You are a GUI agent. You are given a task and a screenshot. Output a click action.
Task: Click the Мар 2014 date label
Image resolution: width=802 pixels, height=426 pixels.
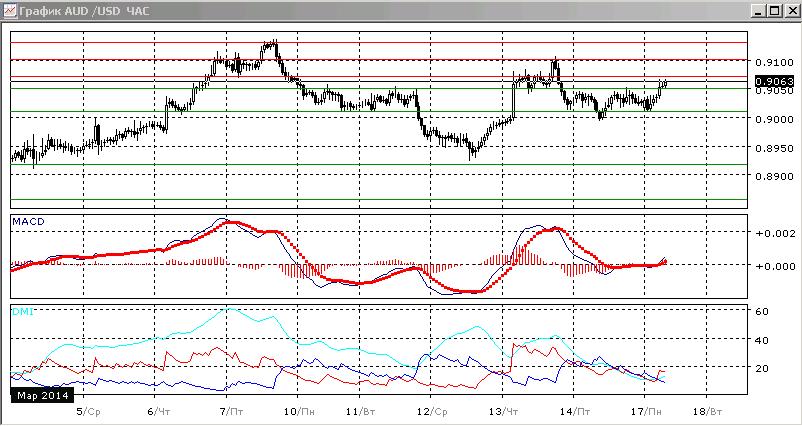coord(42,395)
